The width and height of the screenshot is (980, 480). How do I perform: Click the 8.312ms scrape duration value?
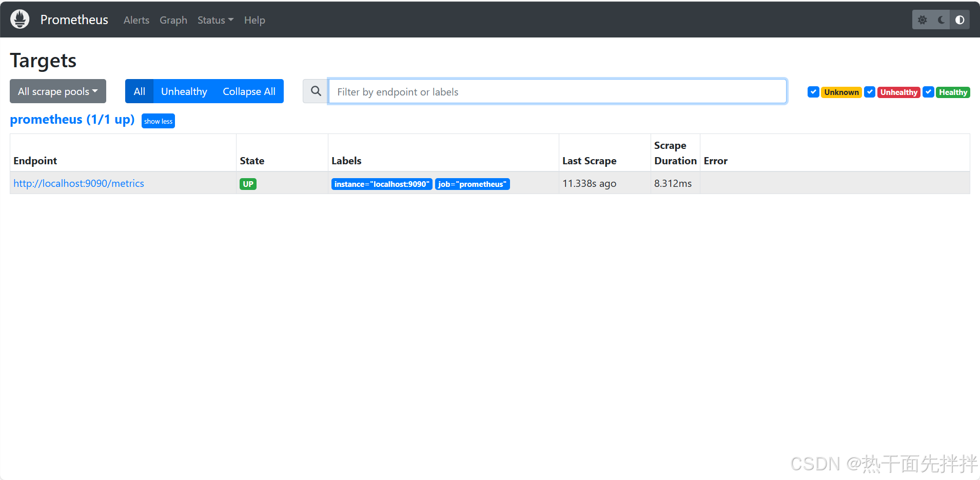click(x=673, y=183)
